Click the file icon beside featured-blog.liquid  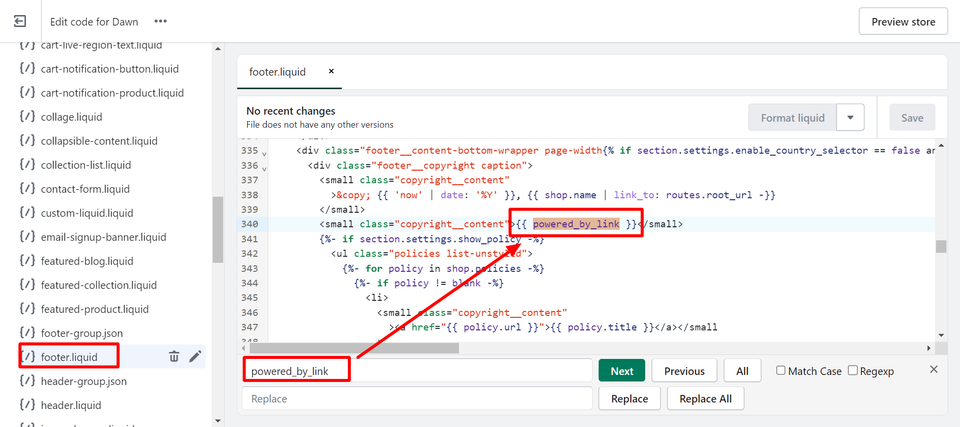pyautogui.click(x=27, y=260)
